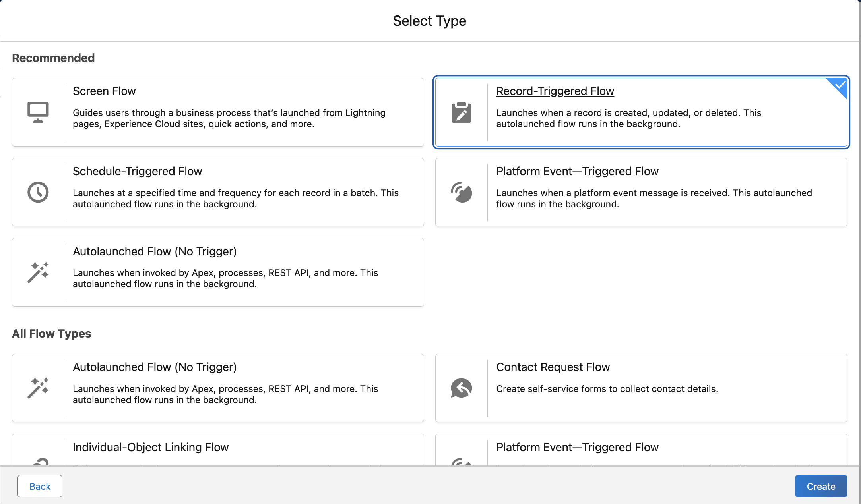
Task: Click the Screen Flow monitor icon
Action: [38, 112]
